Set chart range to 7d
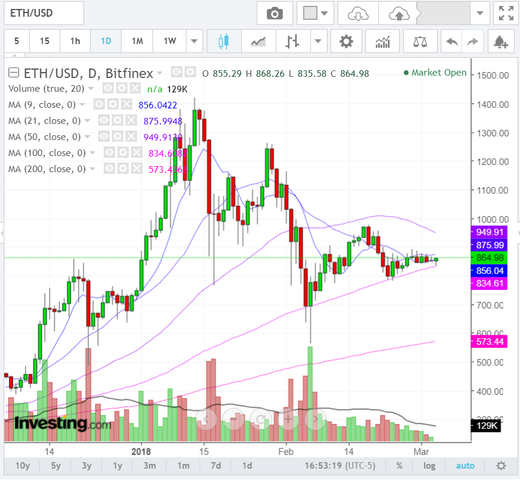Screen dimensions: 520x480 point(216,466)
